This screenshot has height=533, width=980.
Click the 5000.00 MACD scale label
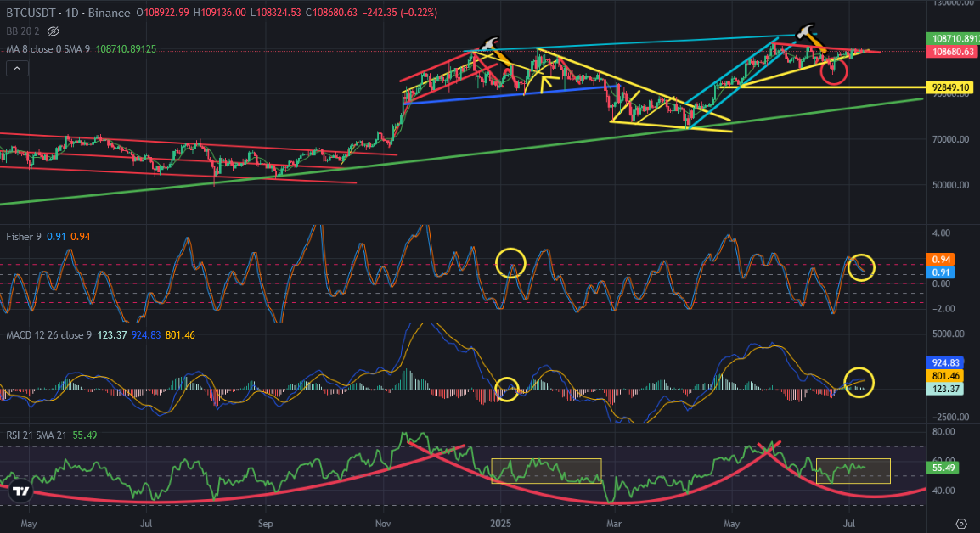pos(948,334)
